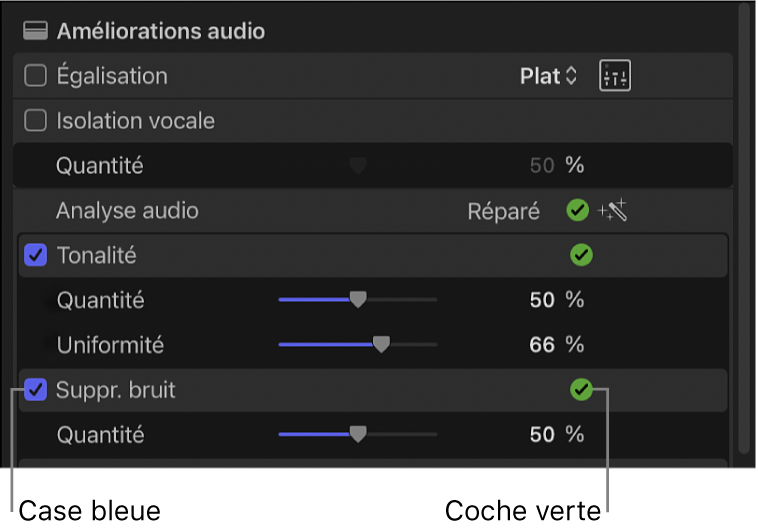The image size is (758, 532).
Task: Disable the Tonalité checkbox
Action: click(36, 256)
